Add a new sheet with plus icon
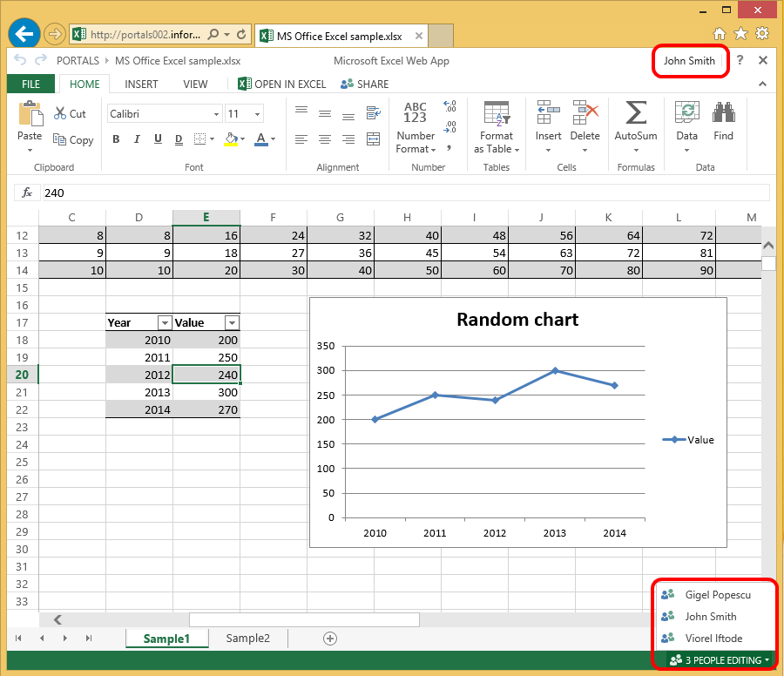The image size is (784, 676). [x=330, y=639]
